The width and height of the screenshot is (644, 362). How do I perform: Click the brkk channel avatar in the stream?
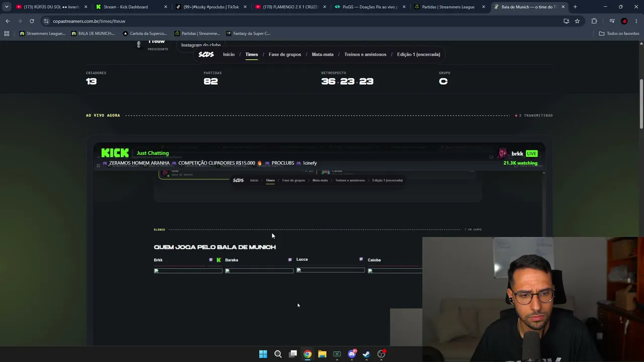tap(503, 153)
